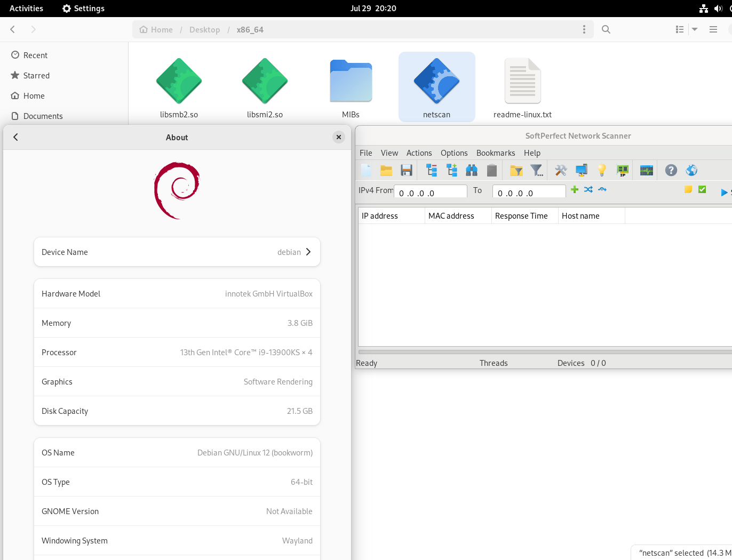
Task: Add IP range with green plus icon
Action: tap(575, 189)
